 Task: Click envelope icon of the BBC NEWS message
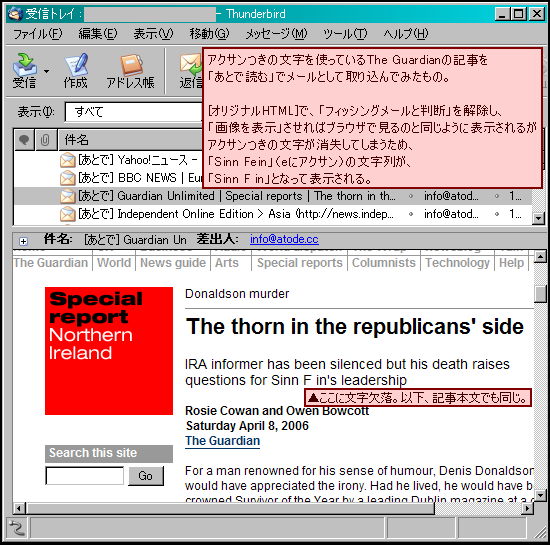[67, 178]
